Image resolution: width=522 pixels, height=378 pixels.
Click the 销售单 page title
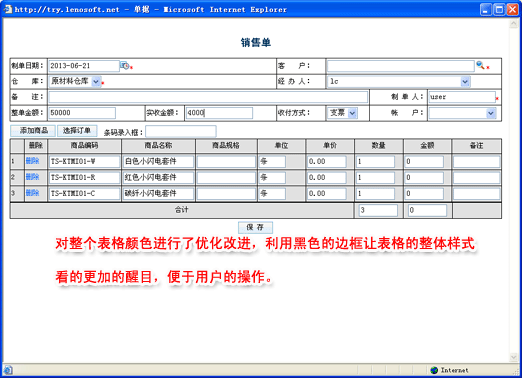[256, 42]
